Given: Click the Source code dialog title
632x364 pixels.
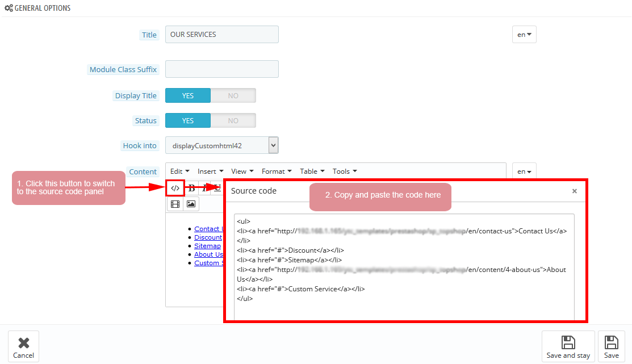Looking at the screenshot, I should (x=253, y=191).
